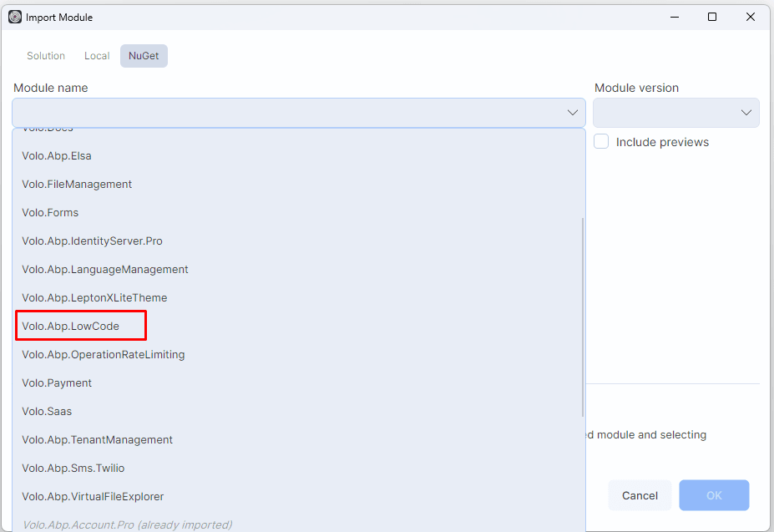Open the Module name combo box

click(299, 113)
